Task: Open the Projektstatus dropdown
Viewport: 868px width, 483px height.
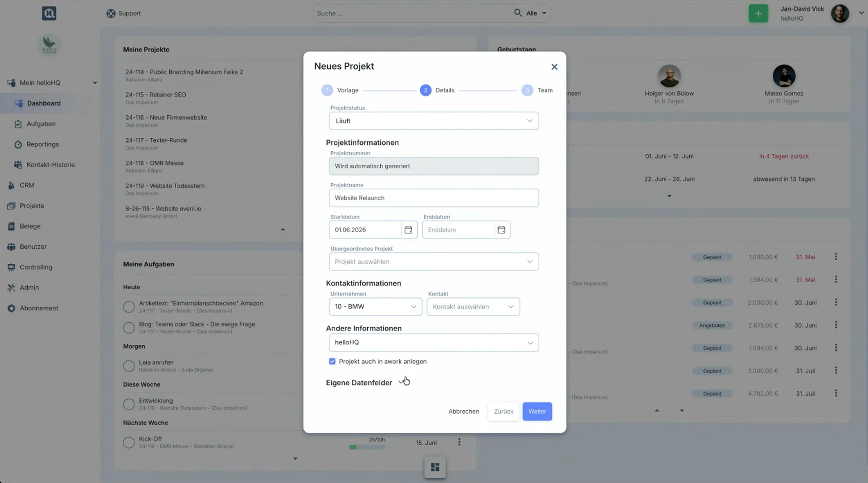Action: (434, 121)
